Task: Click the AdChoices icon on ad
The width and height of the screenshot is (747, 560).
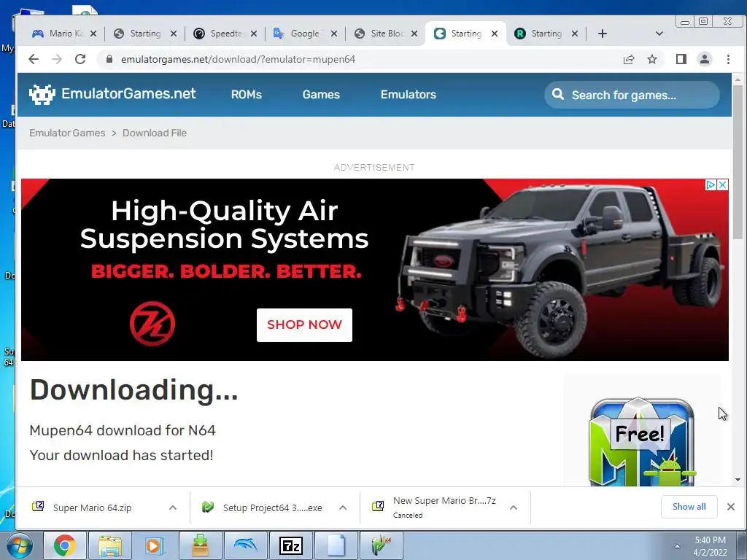Action: point(711,184)
